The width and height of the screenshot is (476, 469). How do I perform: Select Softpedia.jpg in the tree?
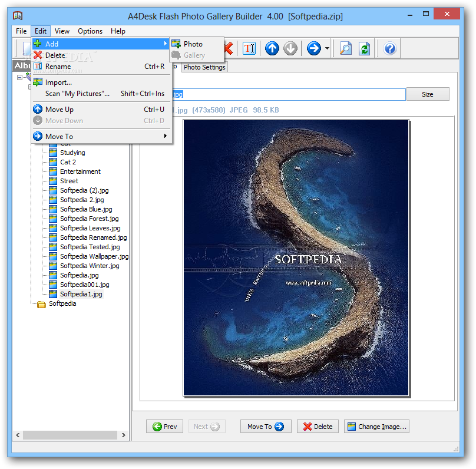click(x=79, y=275)
